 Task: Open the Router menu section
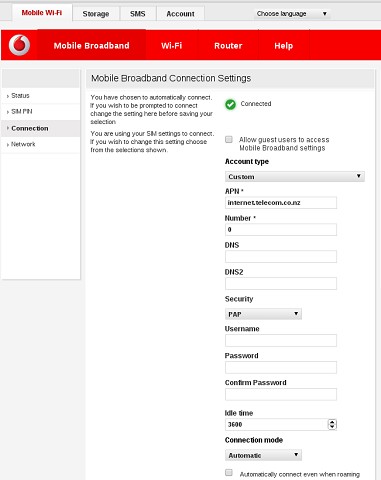point(228,46)
